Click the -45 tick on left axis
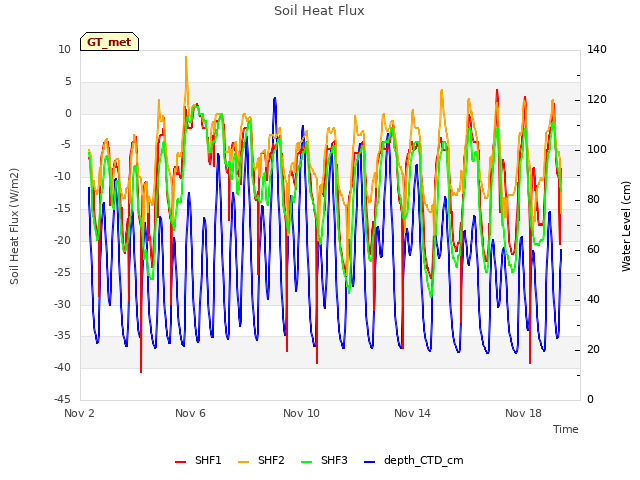640x480 pixels. click(x=62, y=399)
